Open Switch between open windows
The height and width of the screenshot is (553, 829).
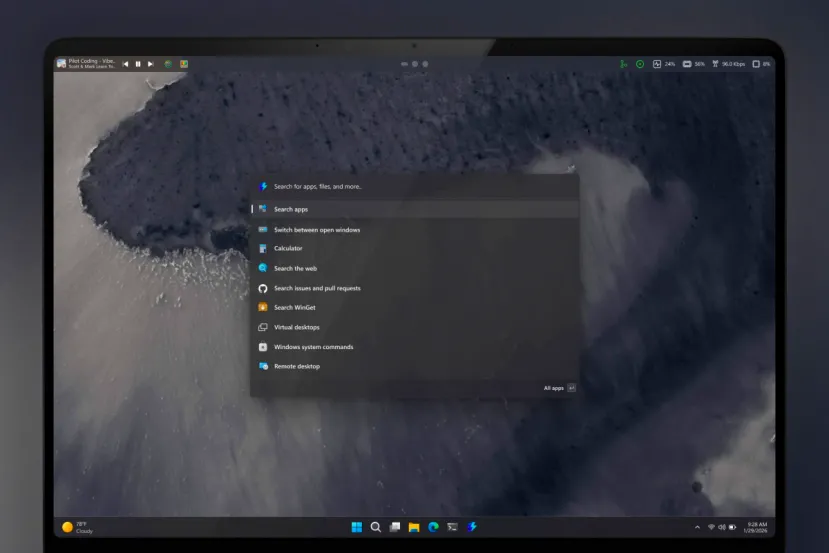click(414, 229)
